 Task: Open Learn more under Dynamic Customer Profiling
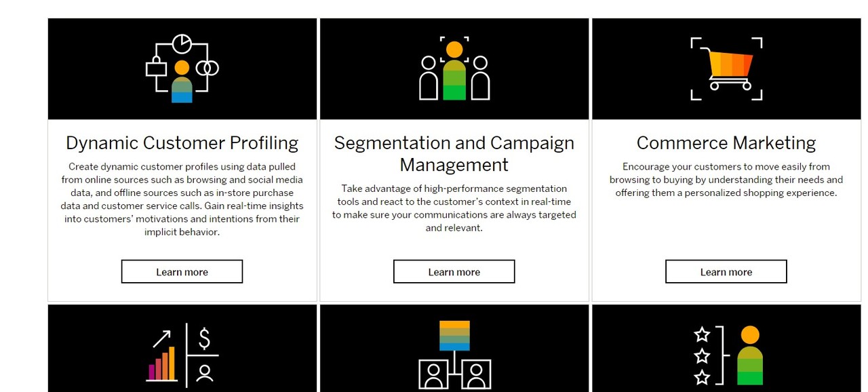pyautogui.click(x=182, y=272)
